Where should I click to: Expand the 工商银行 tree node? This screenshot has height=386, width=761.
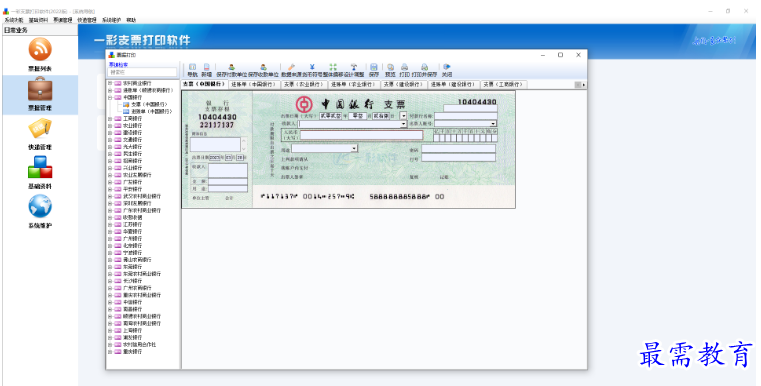(x=110, y=118)
